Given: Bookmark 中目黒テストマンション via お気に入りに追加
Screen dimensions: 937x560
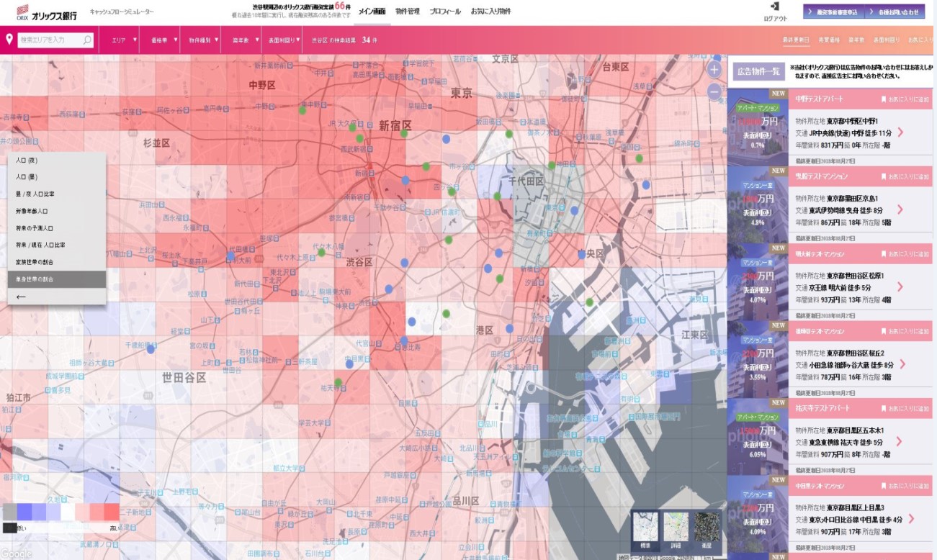Looking at the screenshot, I should coord(905,487).
